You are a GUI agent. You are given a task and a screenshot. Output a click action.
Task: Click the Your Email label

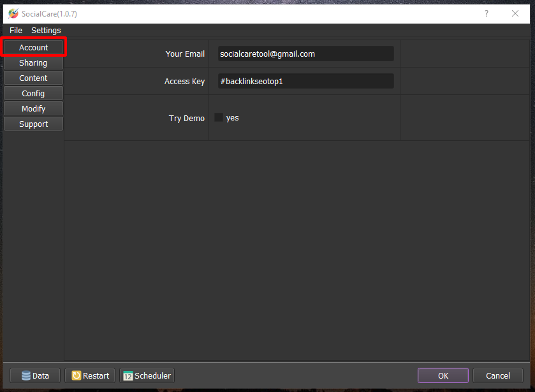click(x=185, y=54)
